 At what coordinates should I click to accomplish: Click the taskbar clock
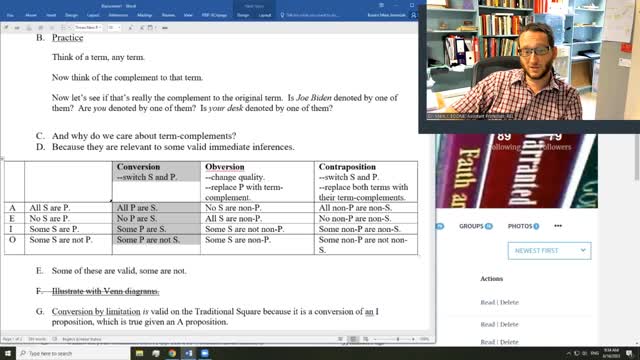coord(611,353)
